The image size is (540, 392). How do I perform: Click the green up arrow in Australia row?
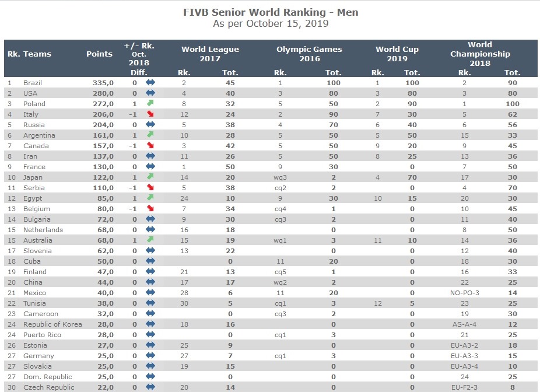(x=150, y=240)
